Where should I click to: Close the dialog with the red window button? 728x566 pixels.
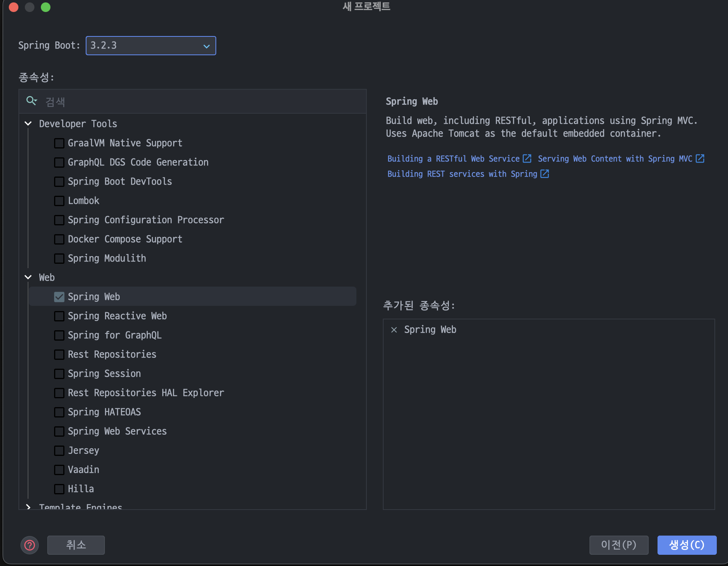14,7
